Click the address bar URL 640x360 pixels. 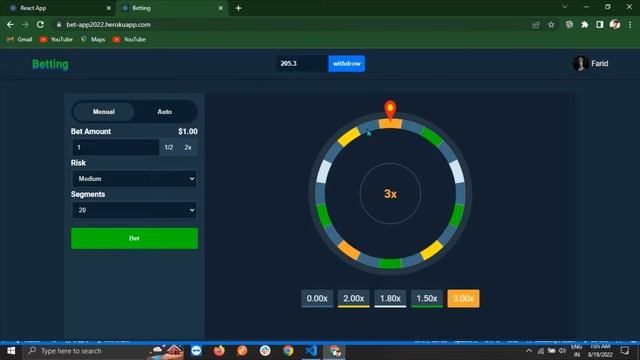pyautogui.click(x=109, y=25)
